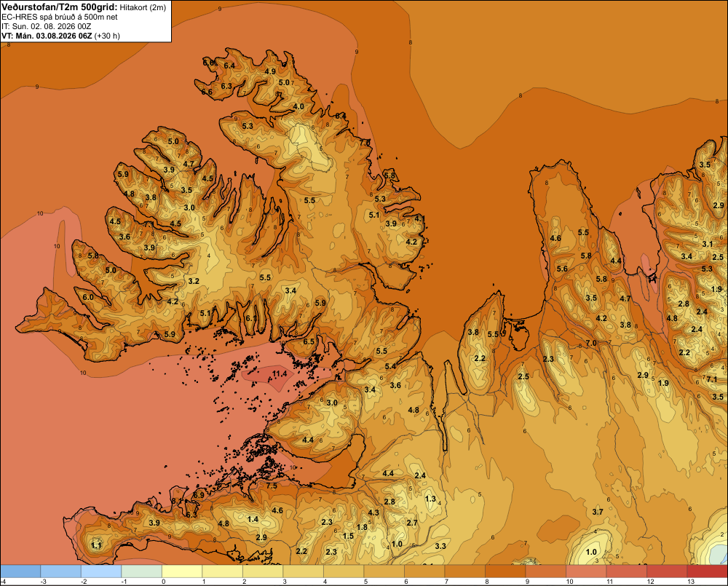Click the 4.0 temperature value
Image resolution: width=728 pixels, height=586 pixels.
(298, 106)
